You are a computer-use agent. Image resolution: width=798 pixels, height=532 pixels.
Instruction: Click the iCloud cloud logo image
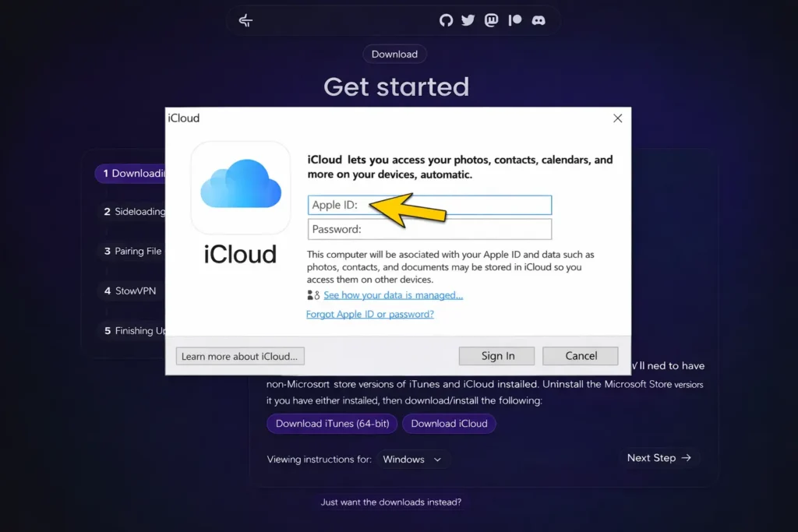click(x=240, y=187)
